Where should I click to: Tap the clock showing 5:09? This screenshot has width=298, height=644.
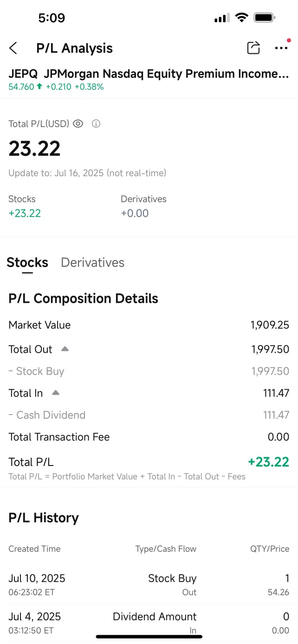(52, 18)
